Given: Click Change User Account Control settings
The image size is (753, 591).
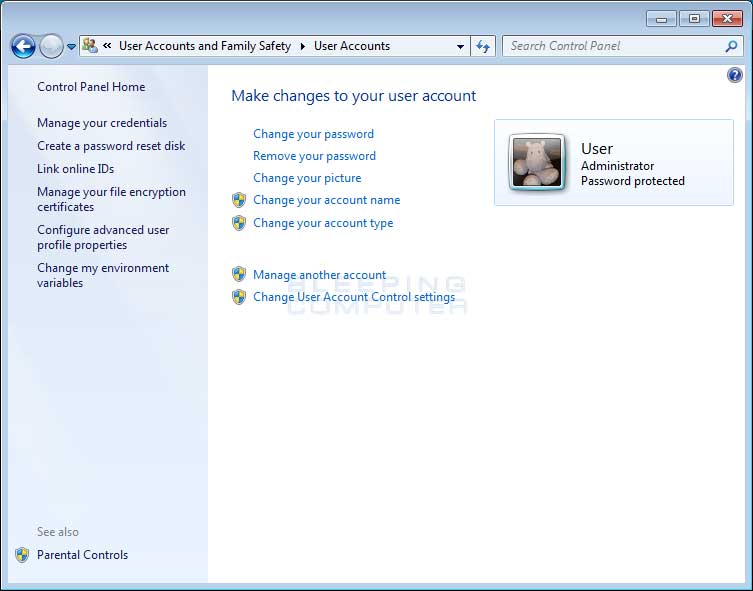Looking at the screenshot, I should (354, 297).
